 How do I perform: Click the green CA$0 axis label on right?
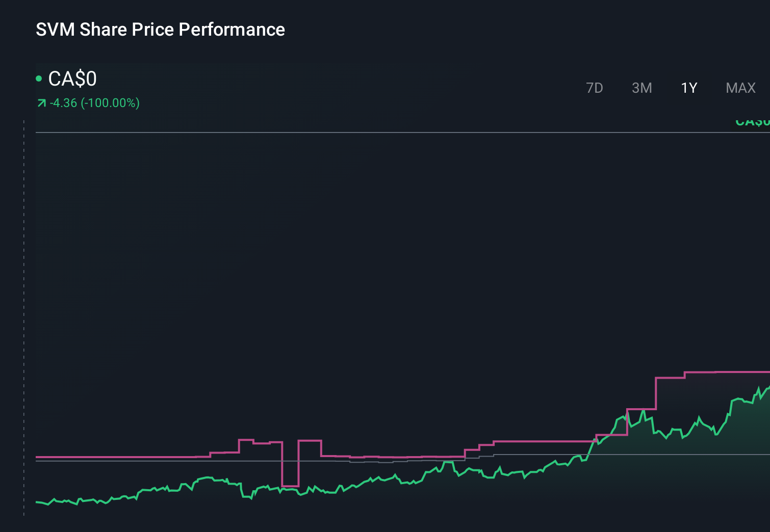coord(755,121)
